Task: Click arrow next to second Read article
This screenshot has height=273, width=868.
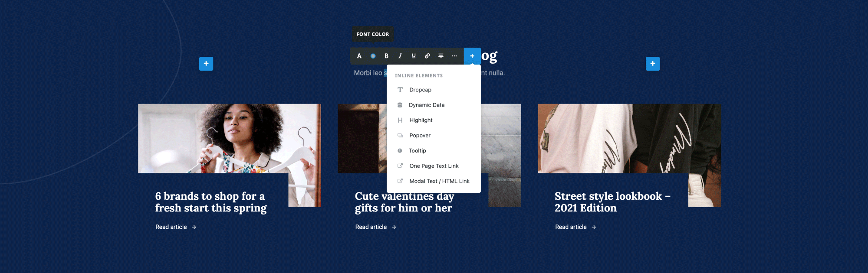Action: pyautogui.click(x=394, y=227)
